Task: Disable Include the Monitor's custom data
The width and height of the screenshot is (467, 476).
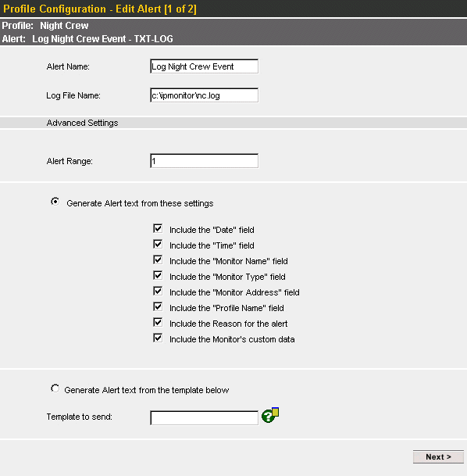Action: click(x=158, y=338)
